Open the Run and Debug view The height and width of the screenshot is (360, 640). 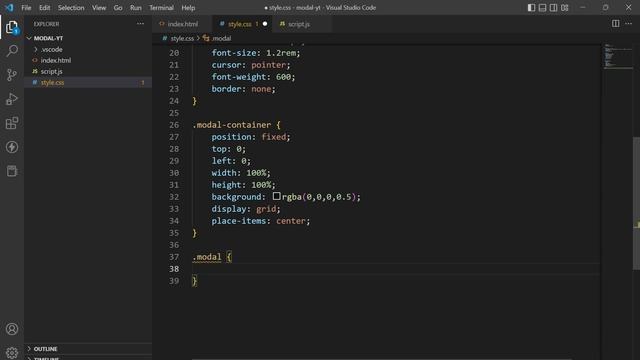[12, 99]
